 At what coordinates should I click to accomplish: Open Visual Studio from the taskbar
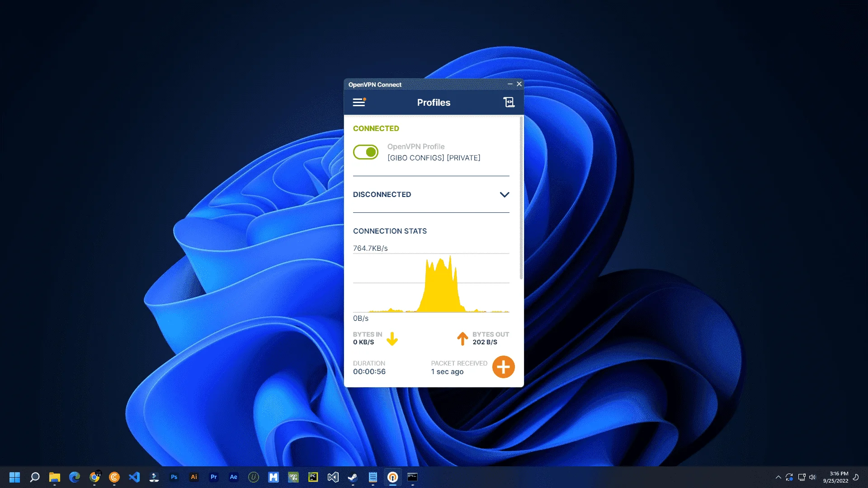(333, 477)
